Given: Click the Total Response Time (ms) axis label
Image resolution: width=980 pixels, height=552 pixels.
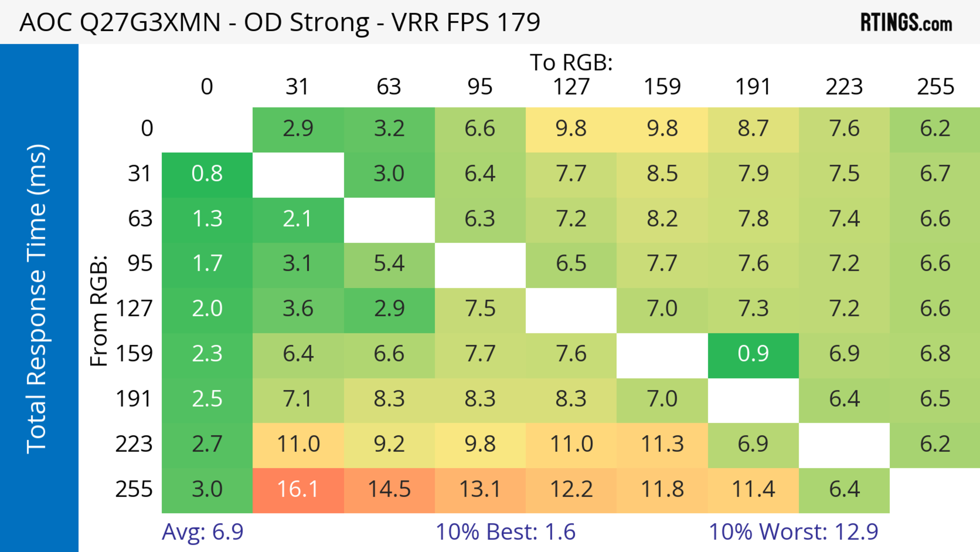Looking at the screenshot, I should (37, 299).
